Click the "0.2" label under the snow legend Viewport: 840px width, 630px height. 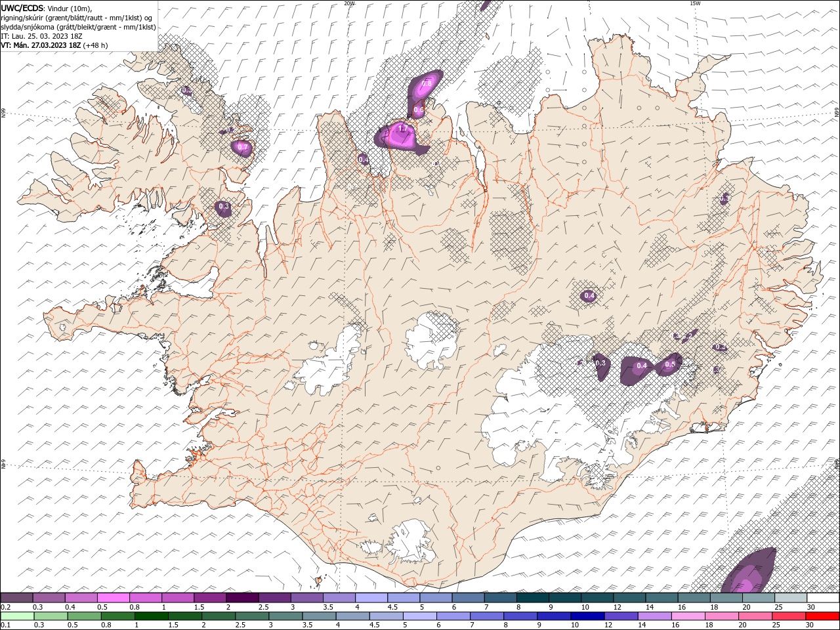(5, 607)
